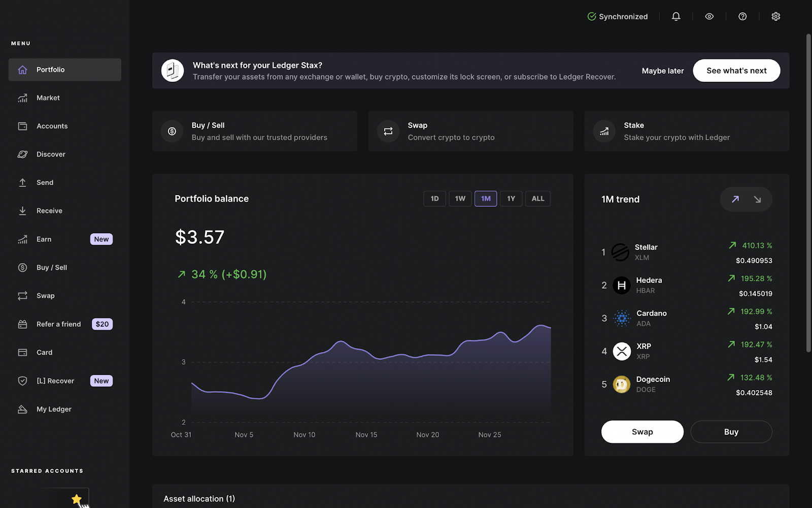
Task: Open the settings gear icon
Action: (775, 16)
